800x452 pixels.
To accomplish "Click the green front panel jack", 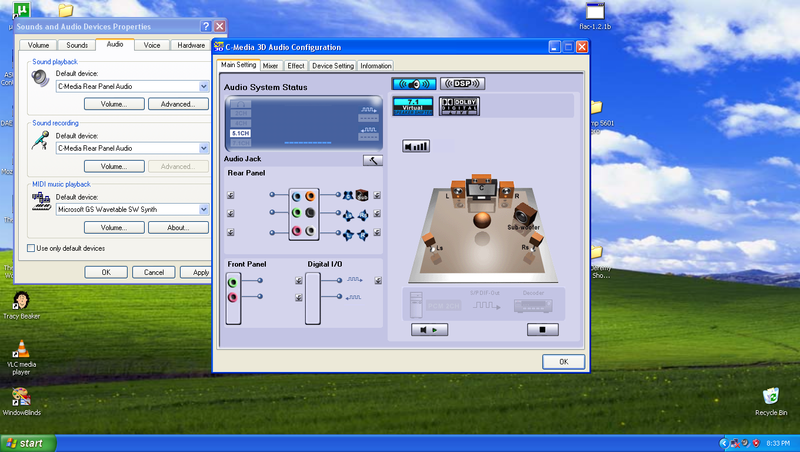I will [233, 282].
